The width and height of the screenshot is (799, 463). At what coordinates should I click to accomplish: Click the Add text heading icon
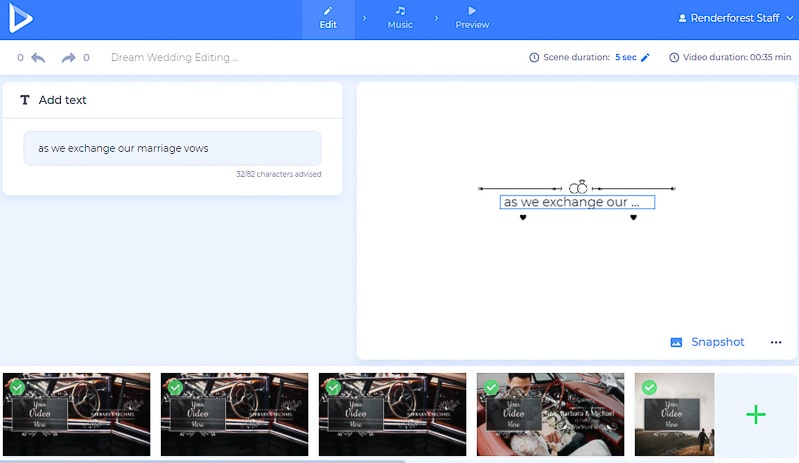(x=24, y=100)
